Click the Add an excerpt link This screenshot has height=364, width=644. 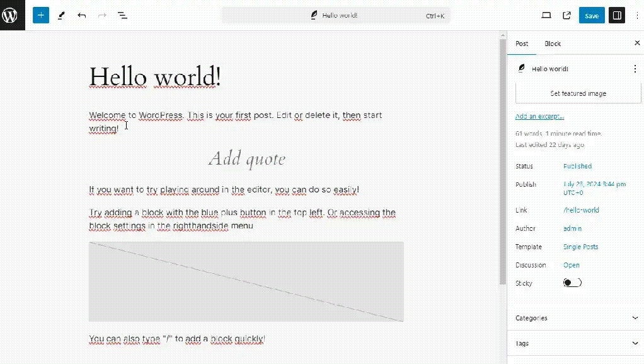539,116
